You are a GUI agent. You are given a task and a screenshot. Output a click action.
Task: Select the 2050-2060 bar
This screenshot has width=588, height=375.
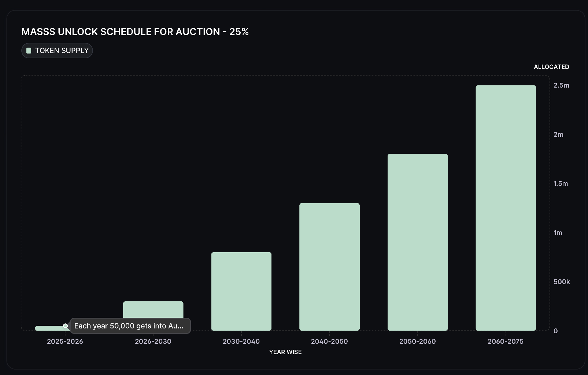pyautogui.click(x=418, y=242)
